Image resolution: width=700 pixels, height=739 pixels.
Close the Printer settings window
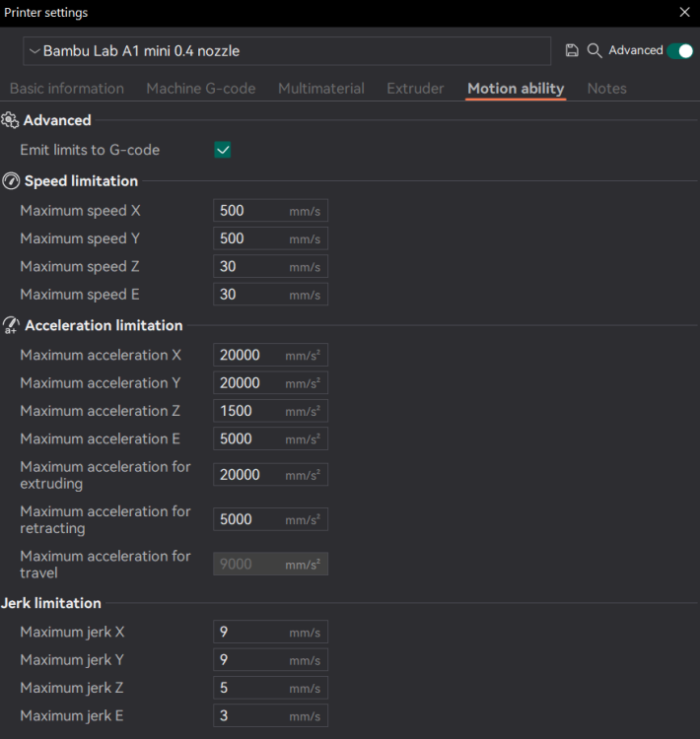pos(685,13)
